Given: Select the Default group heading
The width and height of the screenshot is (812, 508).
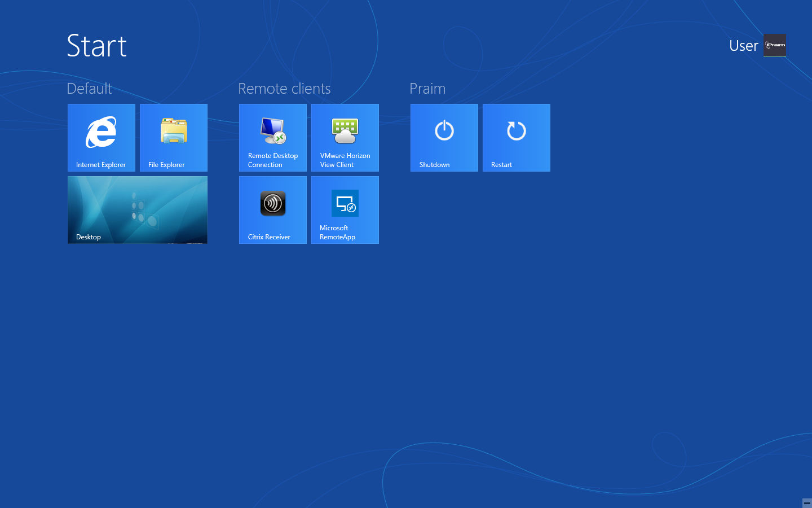Looking at the screenshot, I should [89, 89].
